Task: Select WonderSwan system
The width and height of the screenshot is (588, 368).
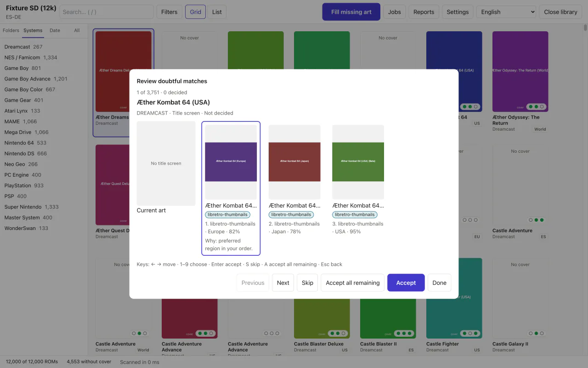Action: [44, 228]
